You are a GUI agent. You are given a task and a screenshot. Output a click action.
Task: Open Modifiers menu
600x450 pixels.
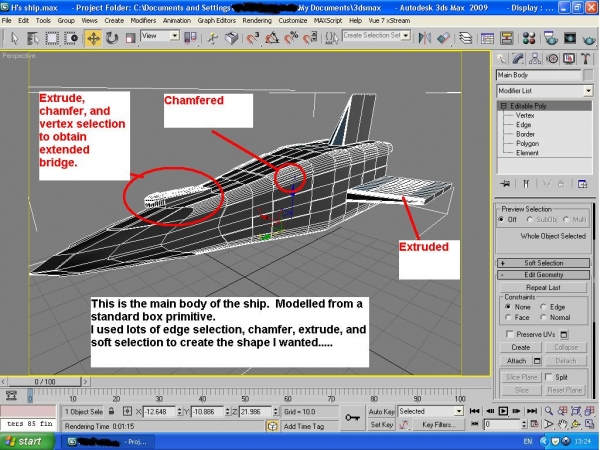point(143,21)
